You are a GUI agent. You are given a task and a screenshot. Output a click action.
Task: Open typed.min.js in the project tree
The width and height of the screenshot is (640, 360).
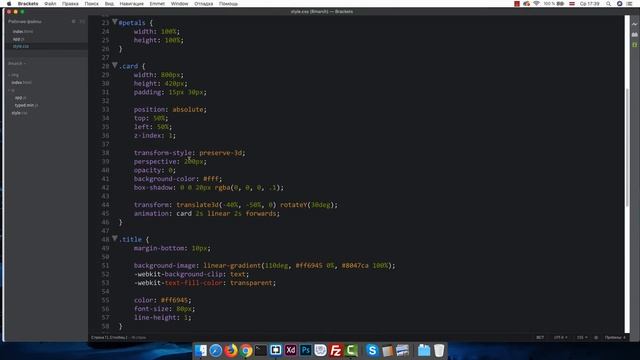pyautogui.click(x=27, y=105)
